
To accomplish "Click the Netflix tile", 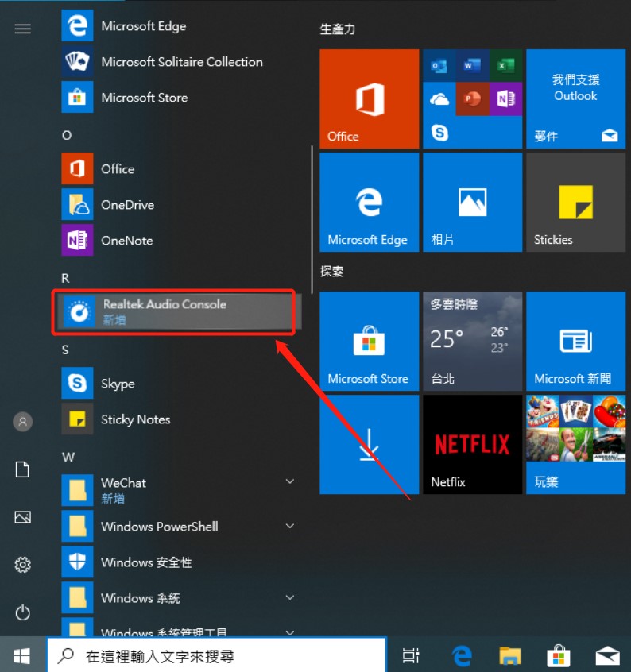I will pyautogui.click(x=472, y=445).
